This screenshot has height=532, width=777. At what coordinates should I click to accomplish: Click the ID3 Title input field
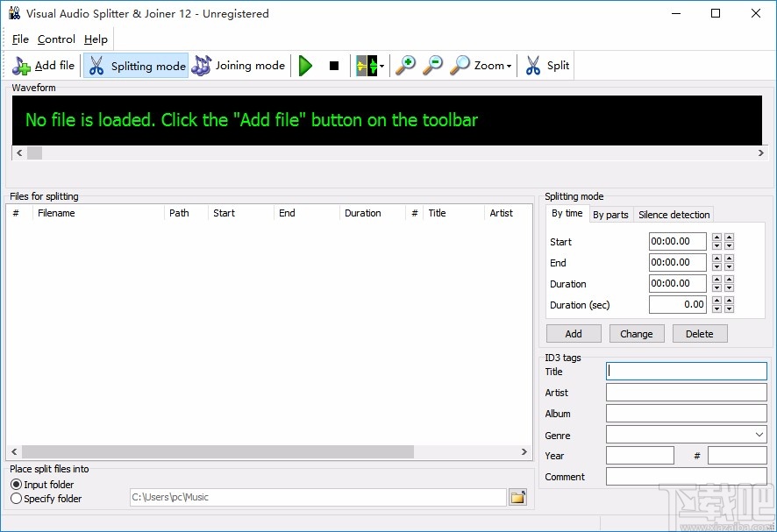(687, 371)
